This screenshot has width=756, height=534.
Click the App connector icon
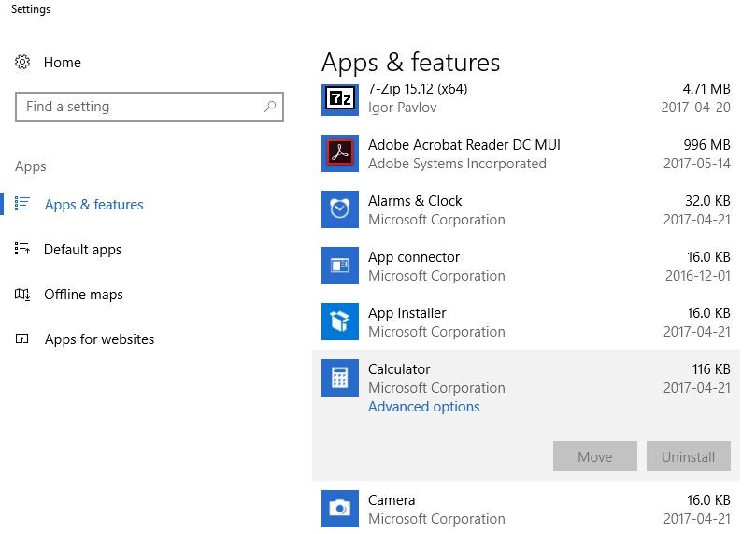(x=339, y=266)
